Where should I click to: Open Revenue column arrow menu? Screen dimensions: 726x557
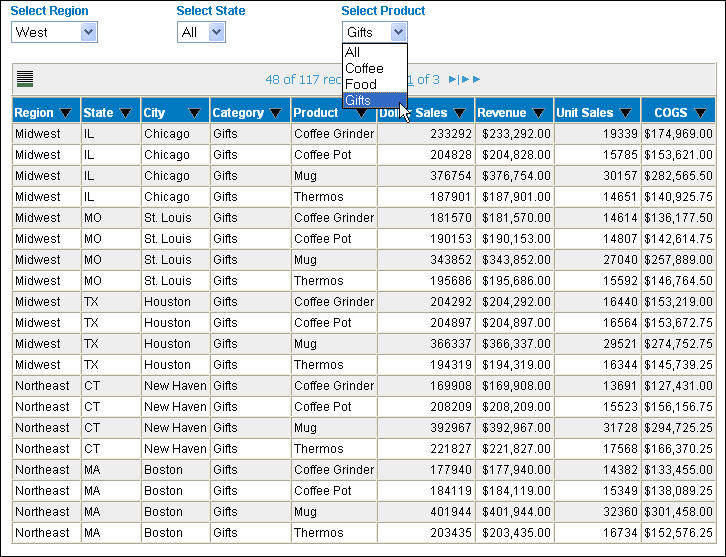pyautogui.click(x=538, y=113)
